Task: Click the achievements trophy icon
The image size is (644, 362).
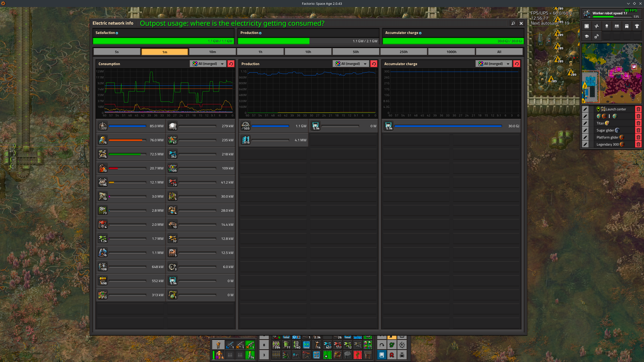Action: click(x=637, y=26)
